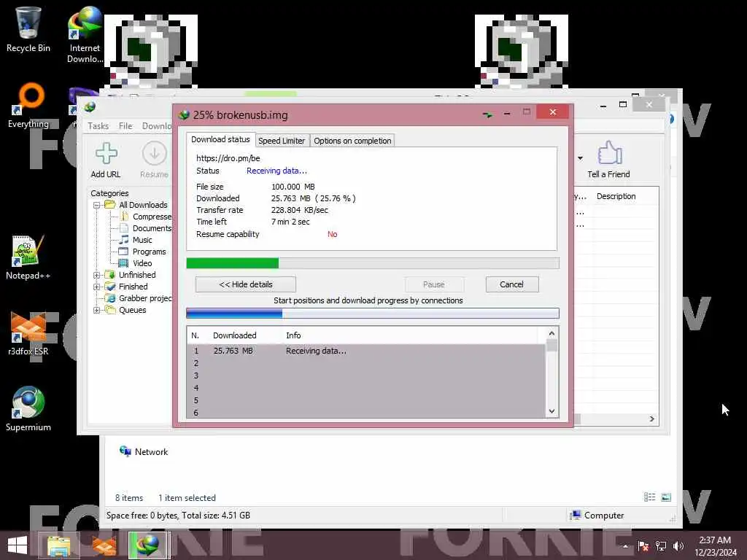This screenshot has width=747, height=560.
Task: Click the All Downloads folder
Action: 136,205
